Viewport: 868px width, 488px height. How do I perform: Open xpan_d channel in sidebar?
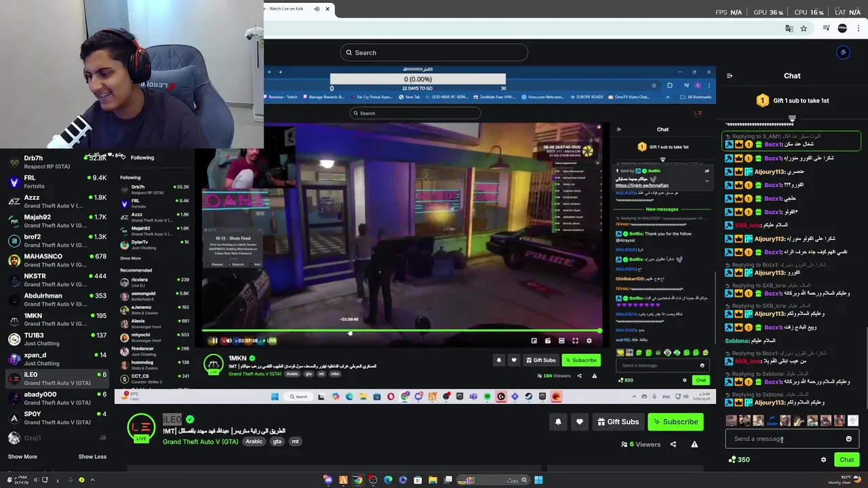coord(57,359)
